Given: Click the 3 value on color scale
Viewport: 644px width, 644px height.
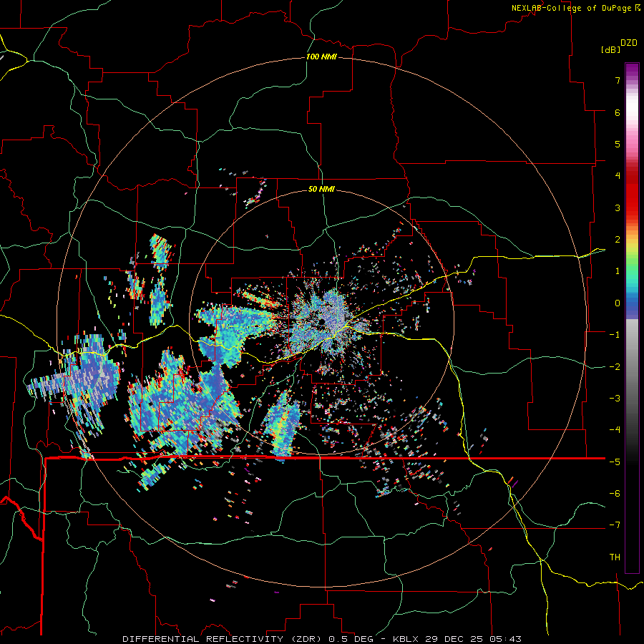Looking at the screenshot, I should [x=618, y=208].
